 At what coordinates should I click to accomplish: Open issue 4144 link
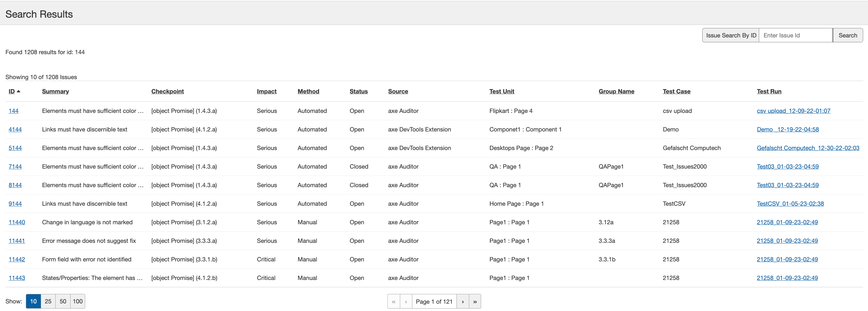pos(15,130)
